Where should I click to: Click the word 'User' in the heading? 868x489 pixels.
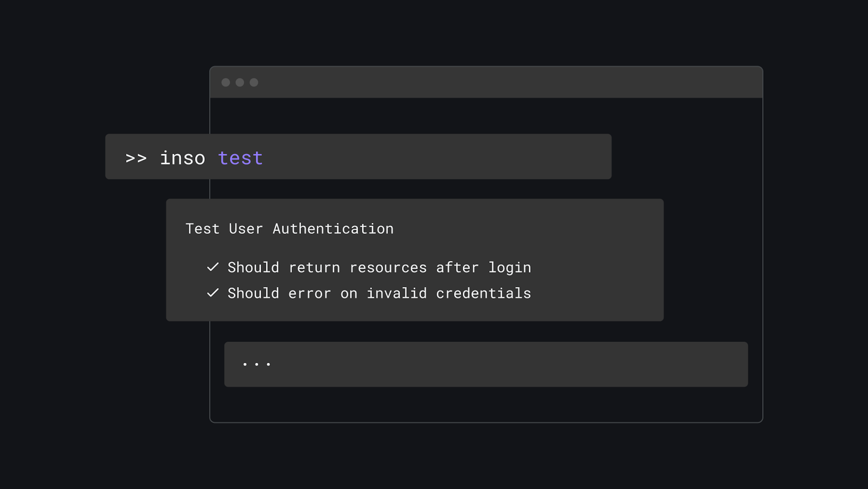pos(246,229)
